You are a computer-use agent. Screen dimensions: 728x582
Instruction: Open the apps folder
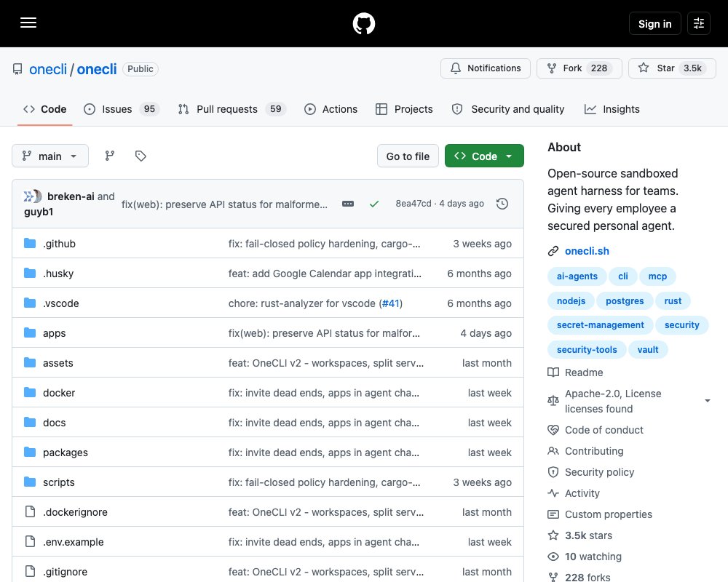click(55, 333)
